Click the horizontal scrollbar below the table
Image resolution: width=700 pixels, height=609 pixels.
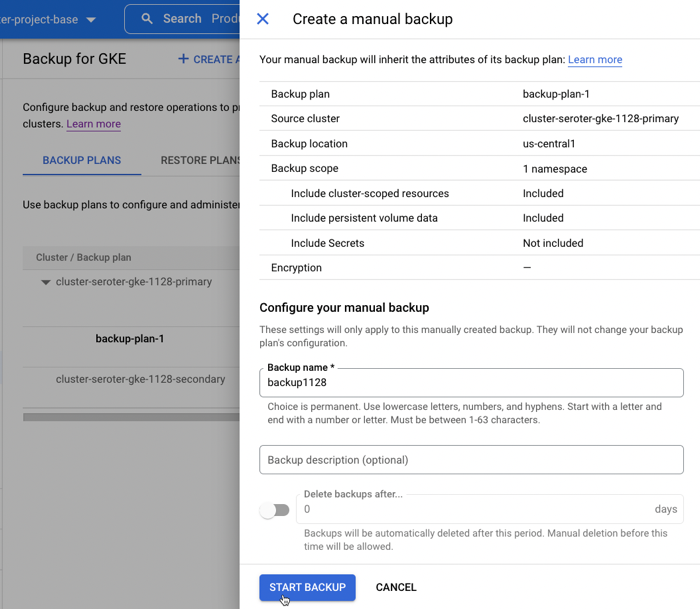(x=130, y=416)
